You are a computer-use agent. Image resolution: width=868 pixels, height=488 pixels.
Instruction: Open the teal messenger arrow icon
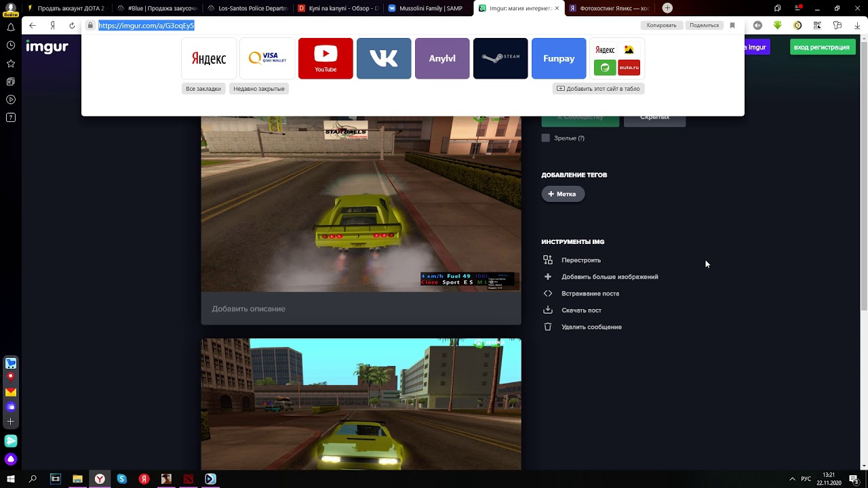tap(11, 441)
